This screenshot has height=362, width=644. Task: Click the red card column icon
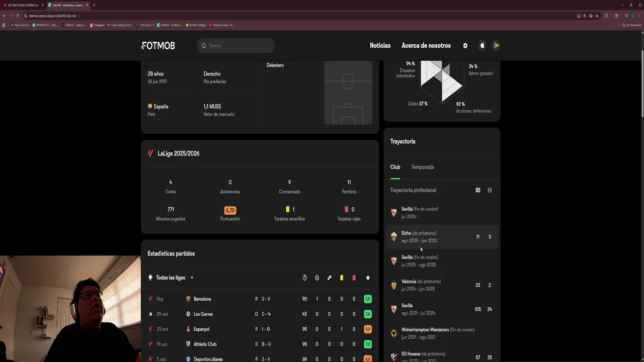point(354,278)
